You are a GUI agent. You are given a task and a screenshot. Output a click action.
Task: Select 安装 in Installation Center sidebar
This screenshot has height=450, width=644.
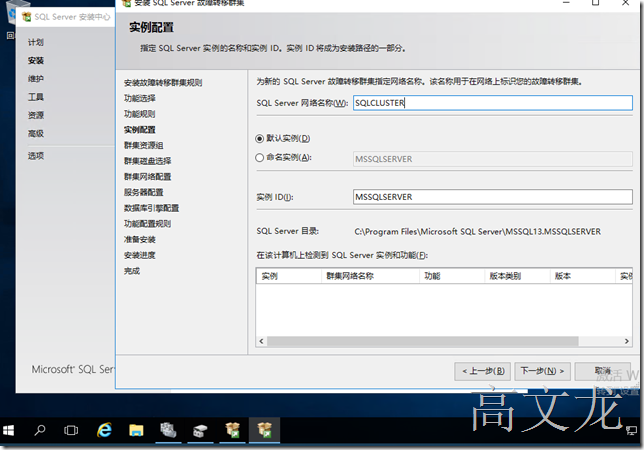(36, 61)
